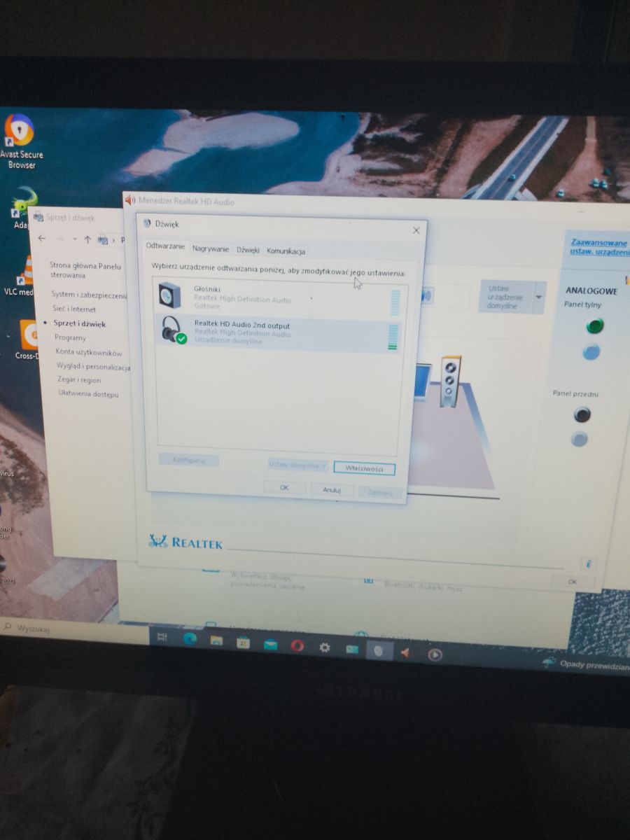Screen dimensions: 630x840
Task: Click the Zastosuj button
Action: click(380, 492)
